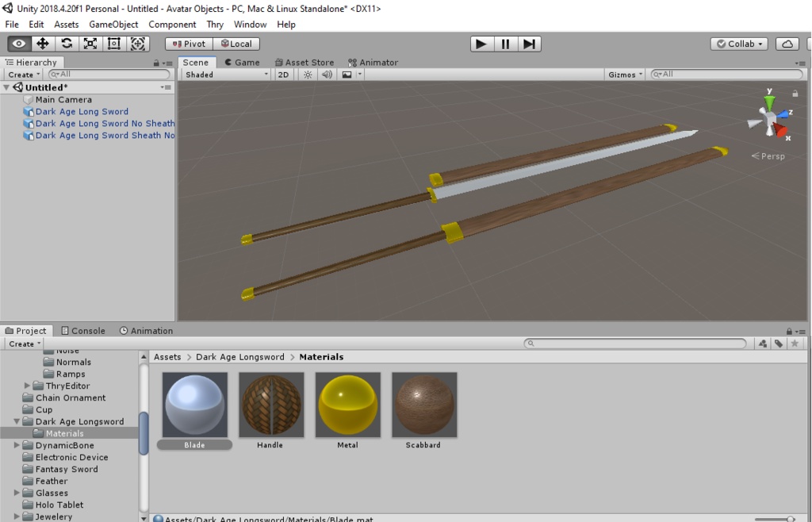Open the Collab dropdown button
This screenshot has height=522, width=812.
click(x=737, y=44)
